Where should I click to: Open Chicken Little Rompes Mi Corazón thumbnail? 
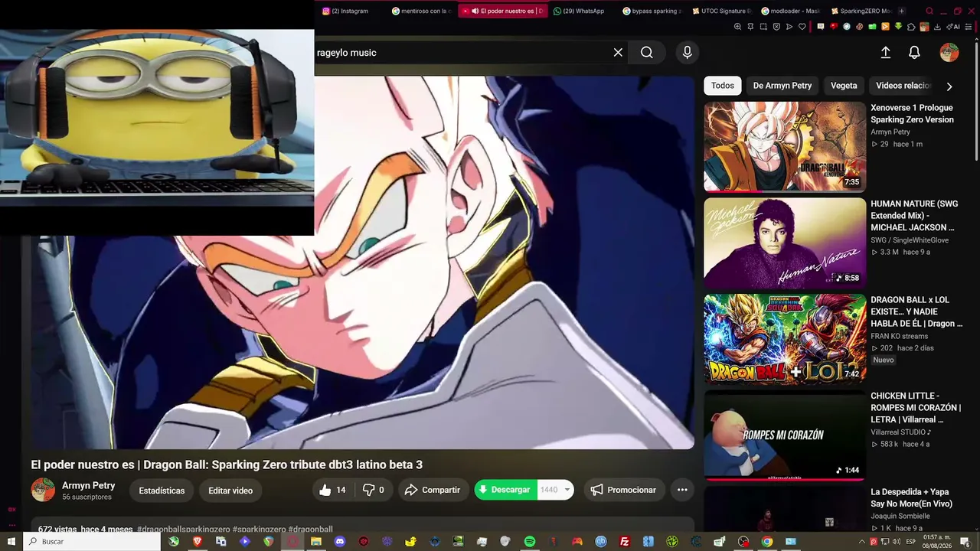(x=785, y=435)
